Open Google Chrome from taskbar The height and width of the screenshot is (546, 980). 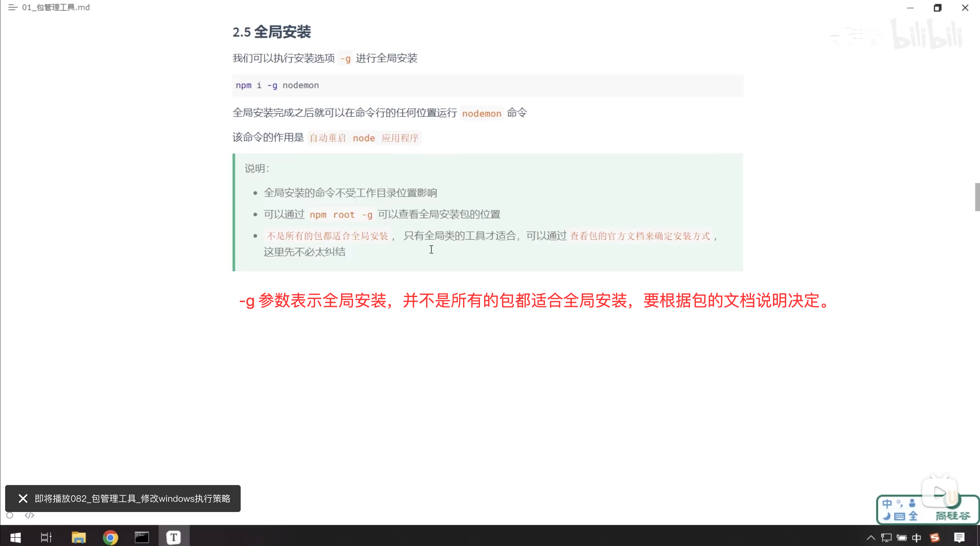110,537
